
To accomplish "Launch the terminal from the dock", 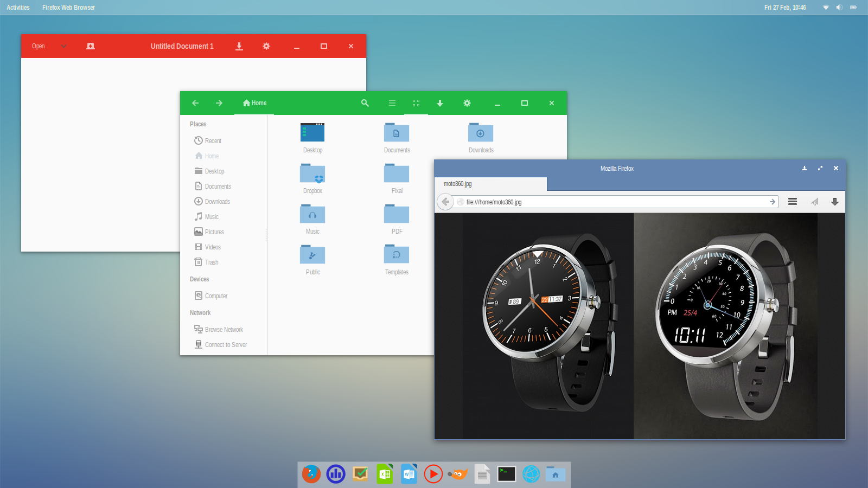I will tap(507, 474).
